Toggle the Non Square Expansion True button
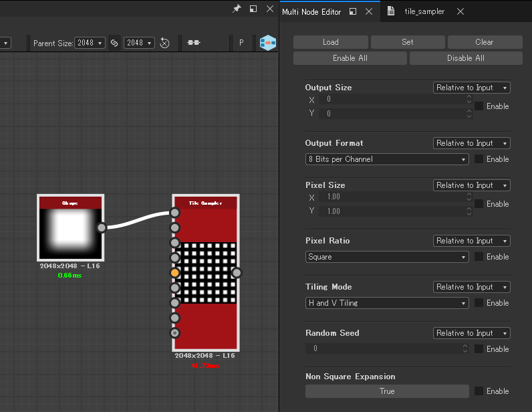 387,391
